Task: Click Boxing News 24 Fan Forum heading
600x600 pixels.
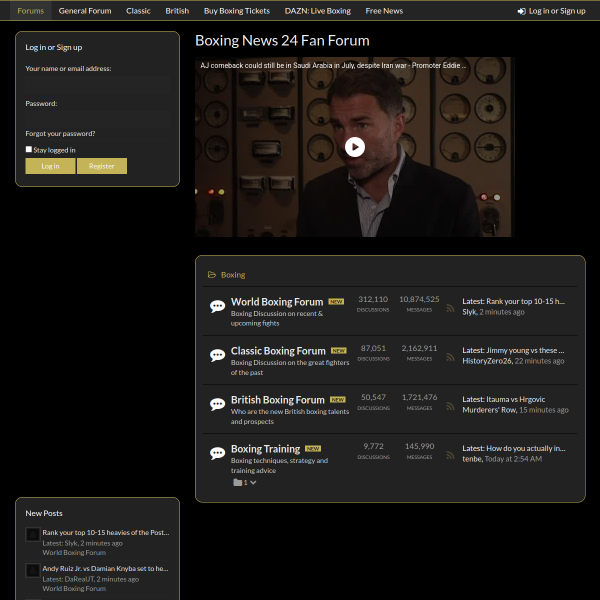Action: tap(282, 41)
